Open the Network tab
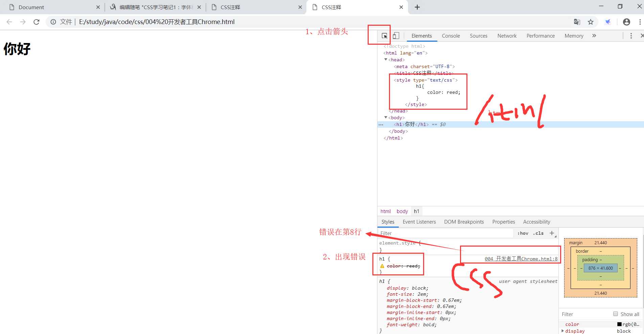 507,36
